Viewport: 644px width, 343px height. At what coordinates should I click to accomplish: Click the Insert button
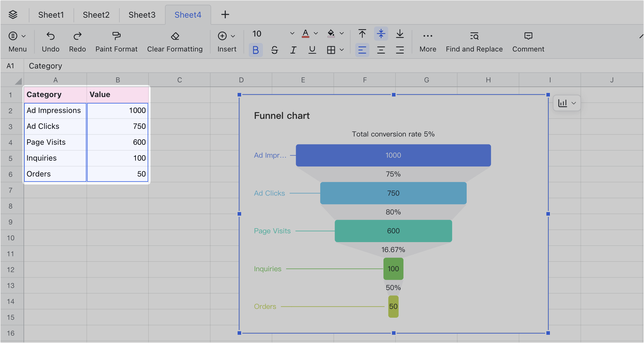click(226, 41)
